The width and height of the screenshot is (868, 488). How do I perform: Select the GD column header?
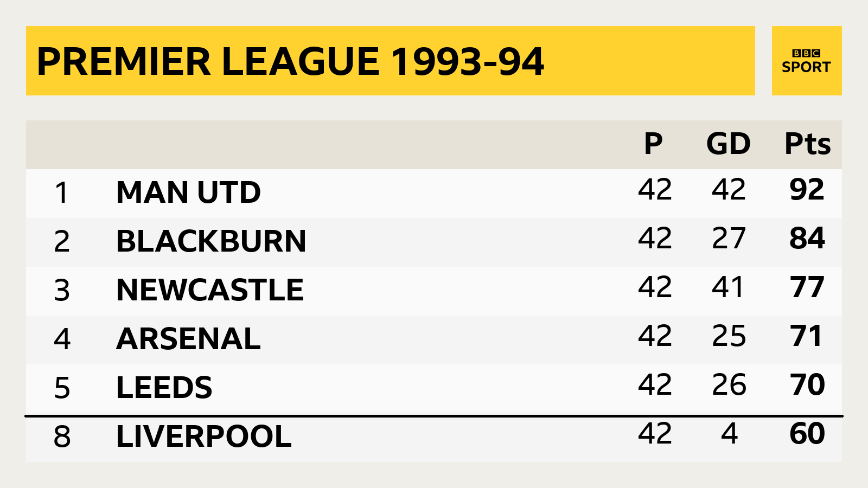729,144
